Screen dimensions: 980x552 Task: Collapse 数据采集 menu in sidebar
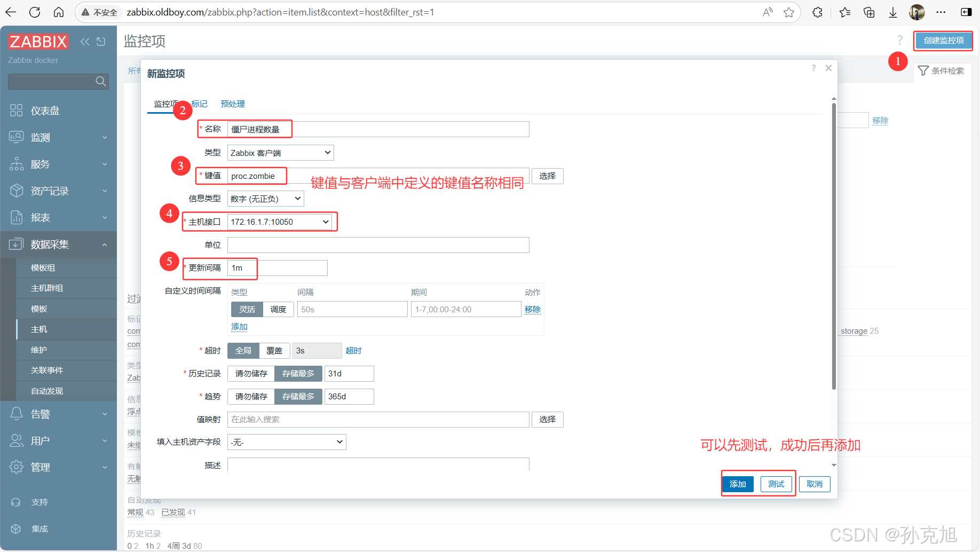[x=59, y=244]
